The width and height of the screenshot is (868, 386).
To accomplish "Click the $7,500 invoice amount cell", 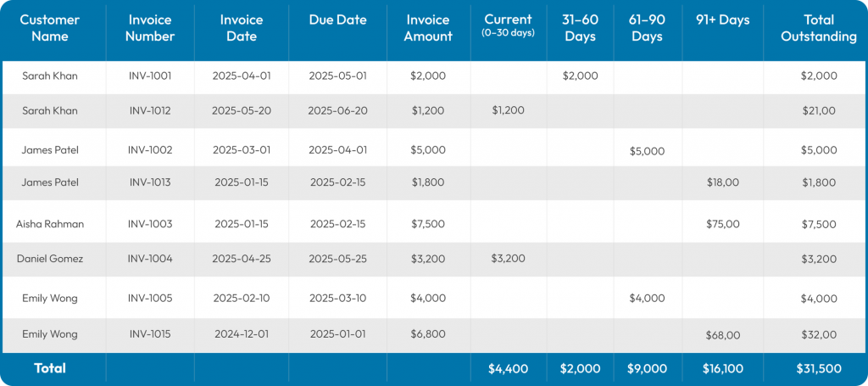I will coord(428,224).
